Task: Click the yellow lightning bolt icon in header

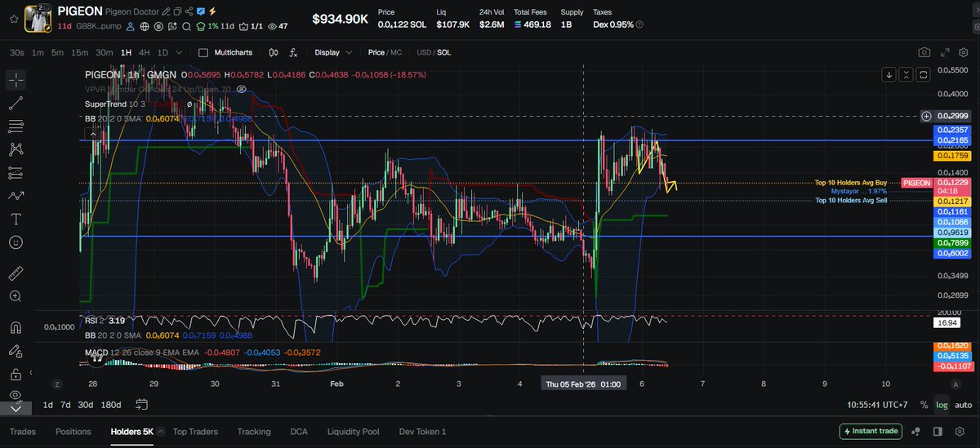Action: coord(212,12)
